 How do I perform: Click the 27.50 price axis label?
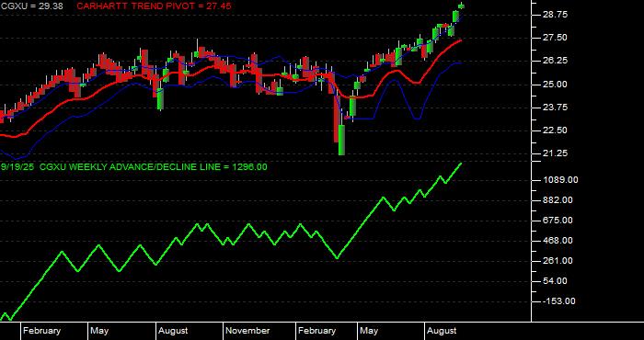pos(555,38)
